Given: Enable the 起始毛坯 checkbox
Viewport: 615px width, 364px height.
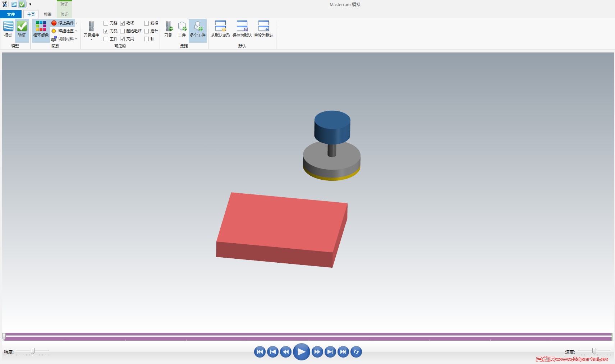Looking at the screenshot, I should click(x=123, y=31).
